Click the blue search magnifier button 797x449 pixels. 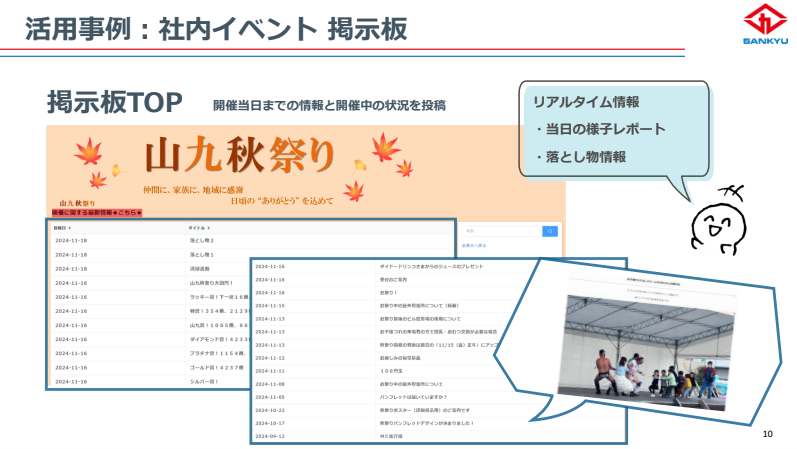(550, 231)
